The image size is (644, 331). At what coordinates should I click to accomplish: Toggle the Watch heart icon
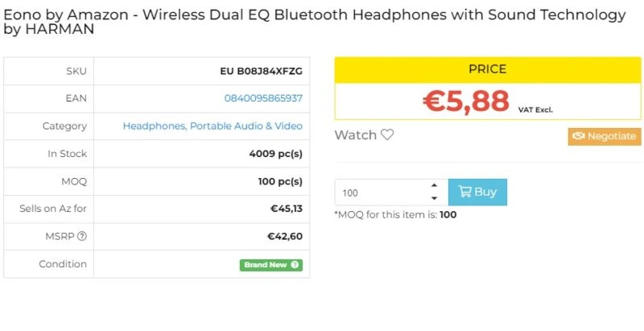387,135
